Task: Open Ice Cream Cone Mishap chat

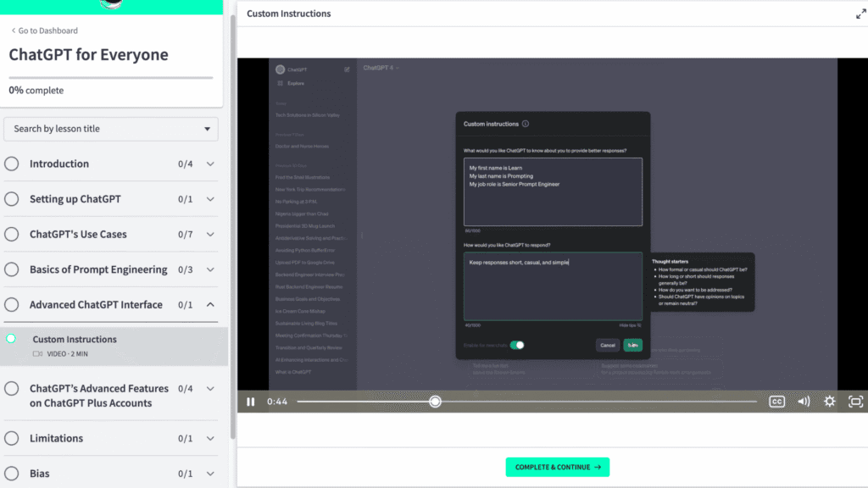Action: pyautogui.click(x=300, y=311)
